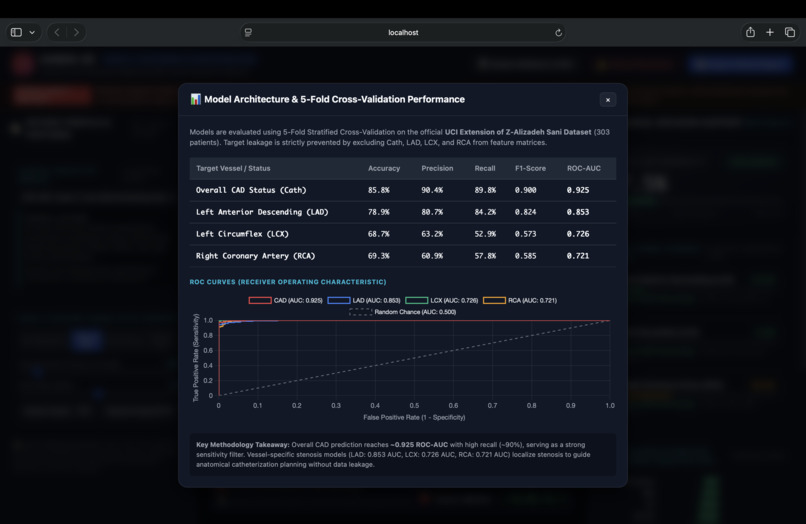Viewport: 806px width, 524px height.
Task: Open the page settings icon in address bar
Action: (x=248, y=32)
